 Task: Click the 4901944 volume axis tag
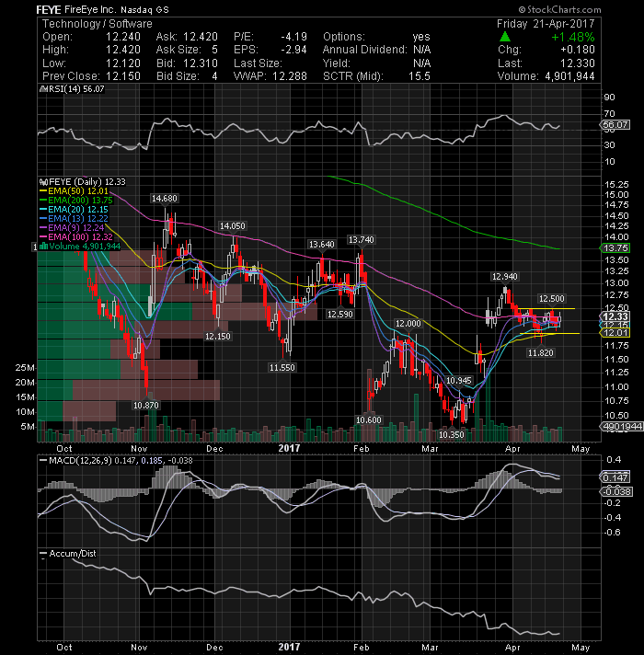point(621,427)
